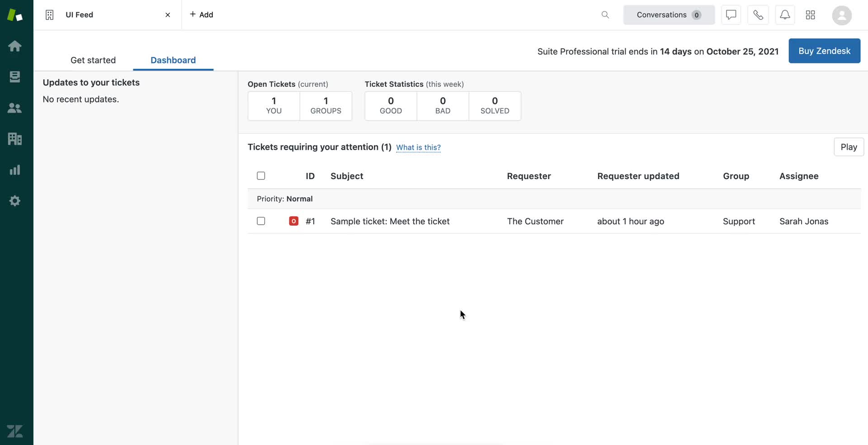Open the Zendesk products grid icon
Image resolution: width=868 pixels, height=445 pixels.
click(x=811, y=15)
